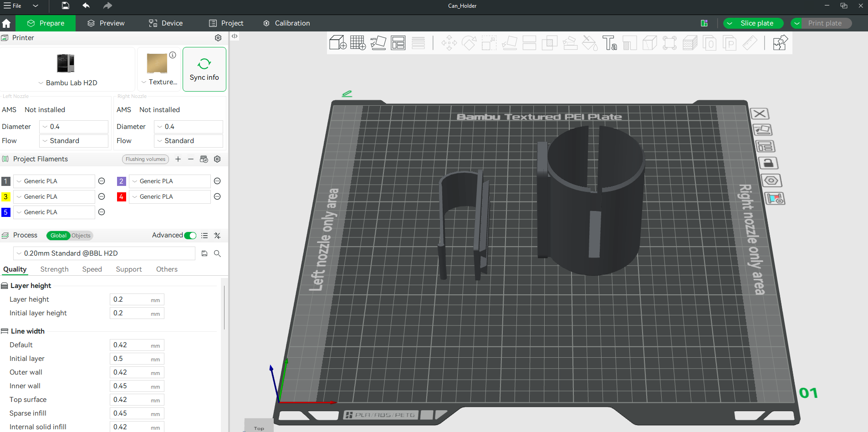Switch to the Project tab
This screenshot has height=432, width=868.
pos(226,23)
